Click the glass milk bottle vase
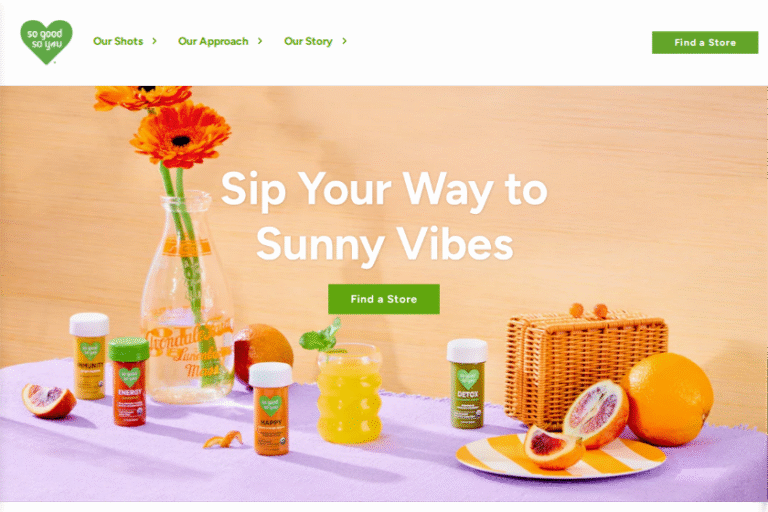Viewport: 768px width, 512px height. [188, 298]
